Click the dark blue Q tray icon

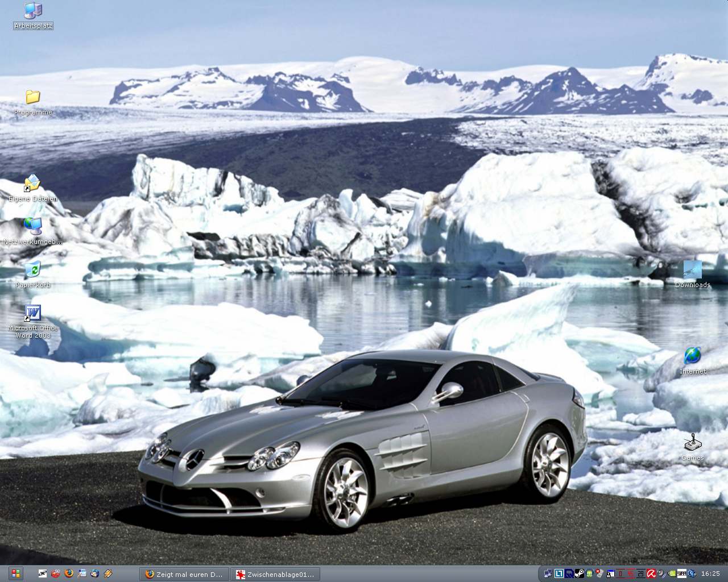coord(569,573)
